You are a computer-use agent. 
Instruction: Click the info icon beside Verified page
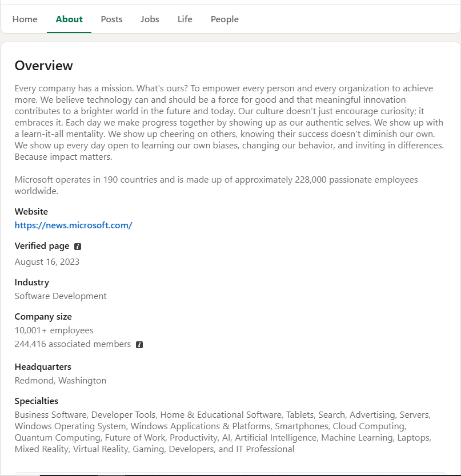tap(78, 247)
